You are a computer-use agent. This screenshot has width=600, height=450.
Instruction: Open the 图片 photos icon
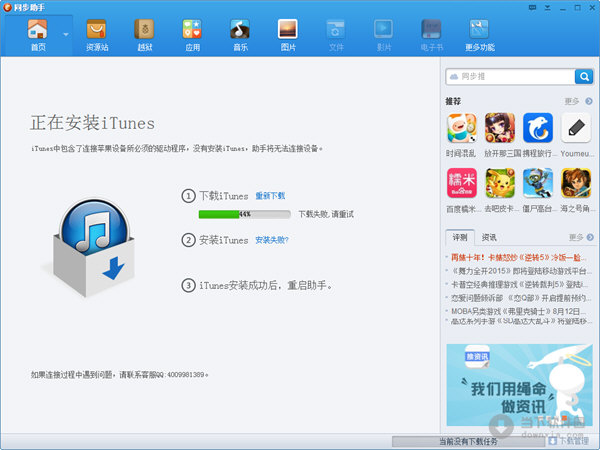coord(288,29)
